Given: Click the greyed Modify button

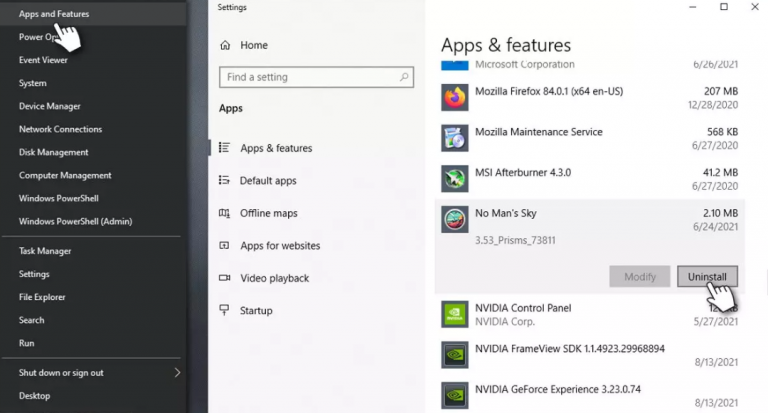Looking at the screenshot, I should [x=640, y=276].
